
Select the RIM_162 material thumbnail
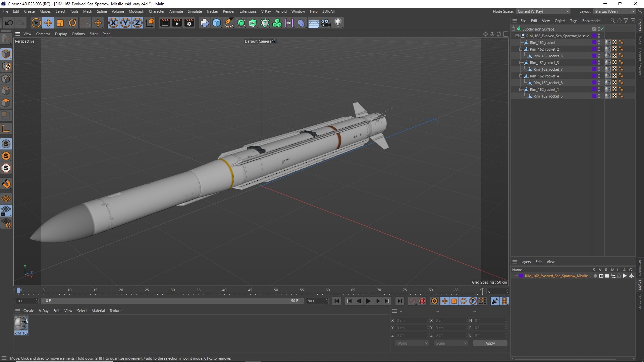tap(21, 324)
